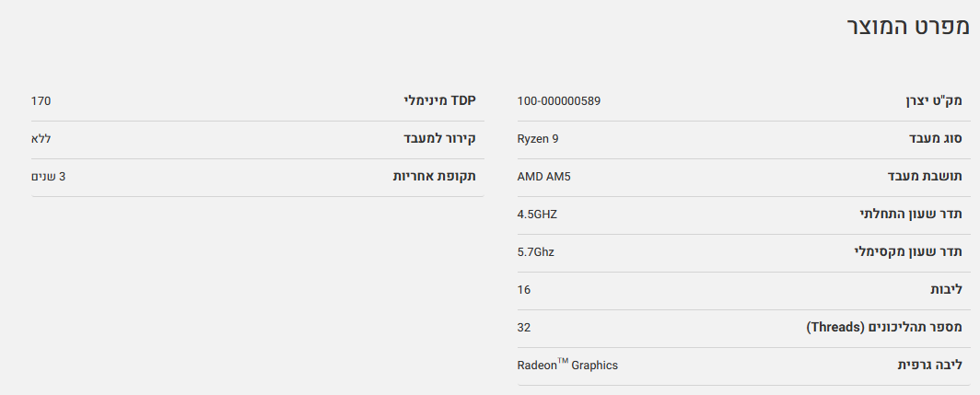Click the threads count value 32
980x395 pixels.
point(524,327)
